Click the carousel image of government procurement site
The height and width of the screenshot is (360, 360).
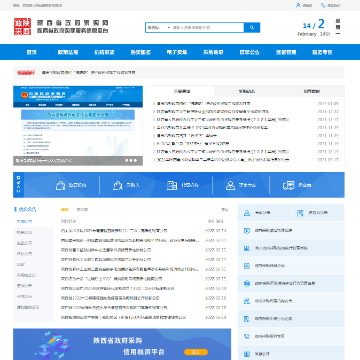(78, 126)
